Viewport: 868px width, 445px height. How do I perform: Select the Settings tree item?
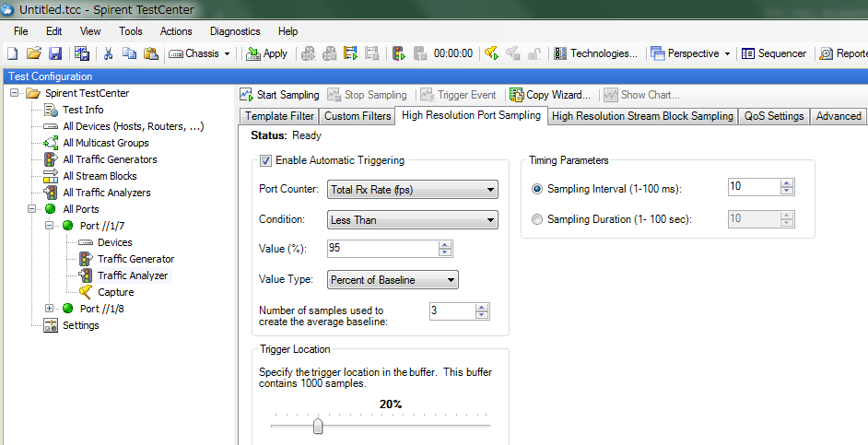(81, 325)
